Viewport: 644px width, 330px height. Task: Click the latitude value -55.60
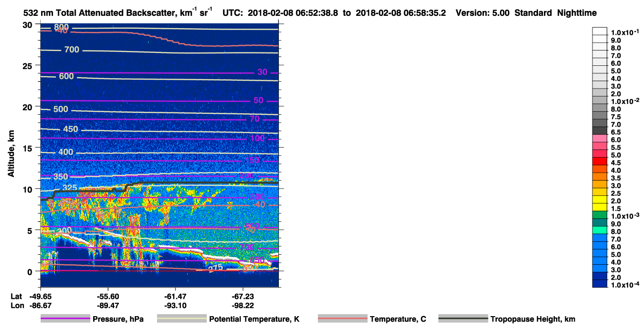pos(107,296)
